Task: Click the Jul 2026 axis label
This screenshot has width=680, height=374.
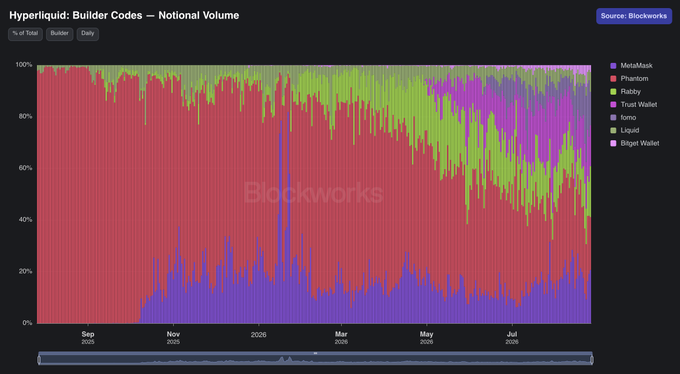Action: click(x=512, y=338)
